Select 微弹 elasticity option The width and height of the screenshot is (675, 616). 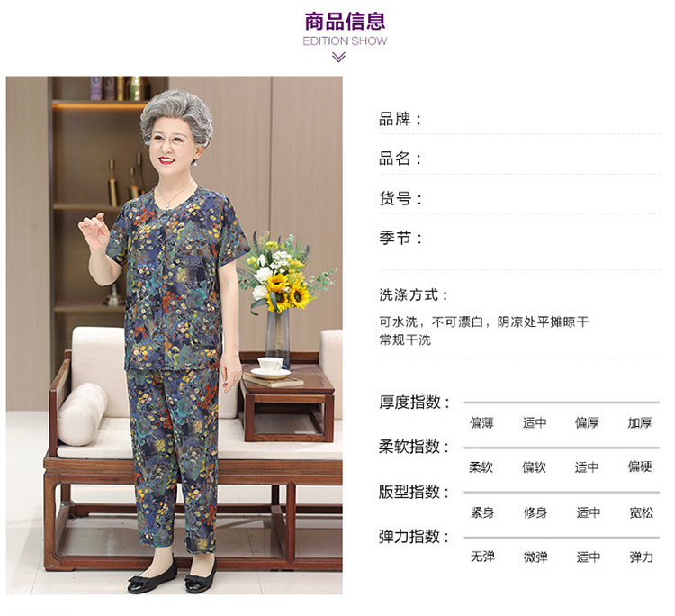click(535, 557)
